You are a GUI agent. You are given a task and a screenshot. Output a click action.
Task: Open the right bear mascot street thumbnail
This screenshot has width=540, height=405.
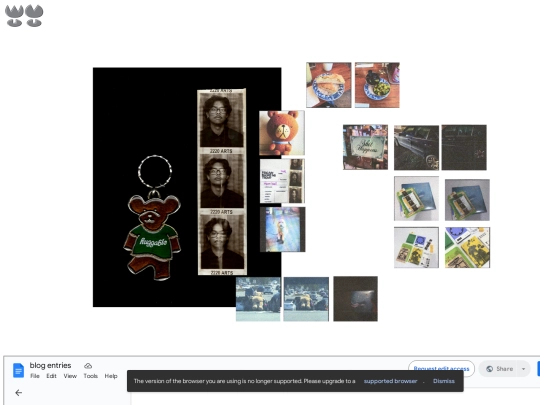[x=306, y=299]
